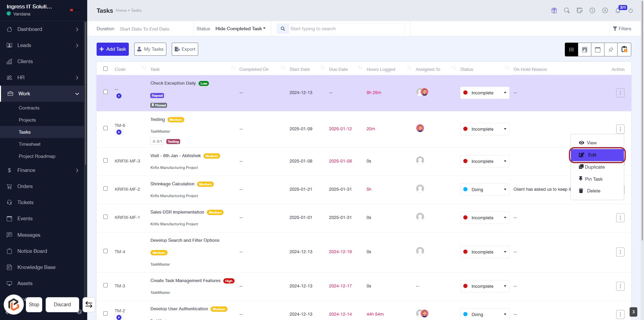Open status dropdown for Shrinkage Calculation
The height and width of the screenshot is (320, 644).
[484, 190]
